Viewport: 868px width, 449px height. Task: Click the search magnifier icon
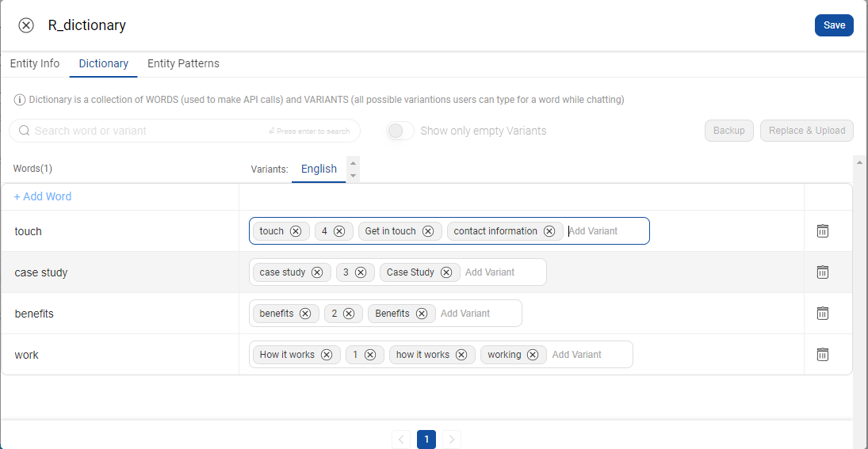click(25, 131)
